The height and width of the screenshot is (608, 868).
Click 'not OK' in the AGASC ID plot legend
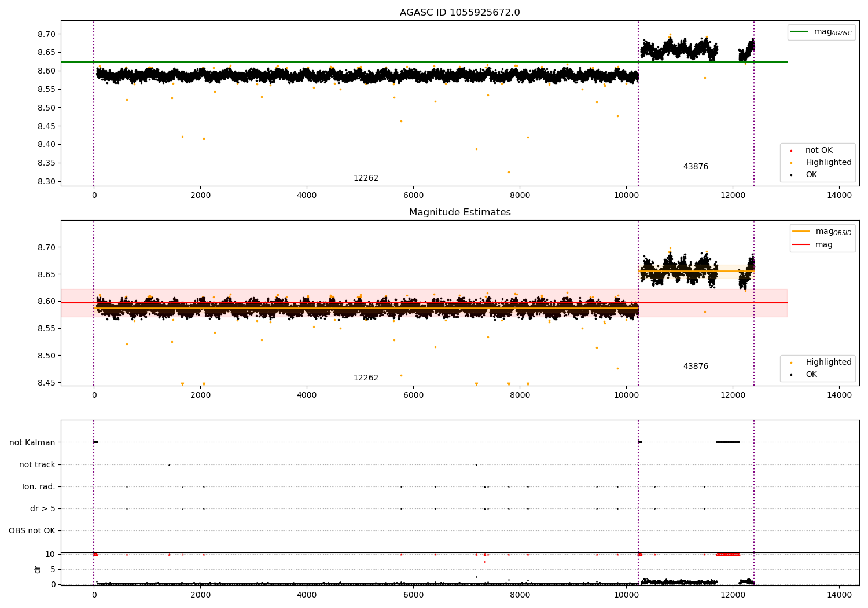pos(819,151)
